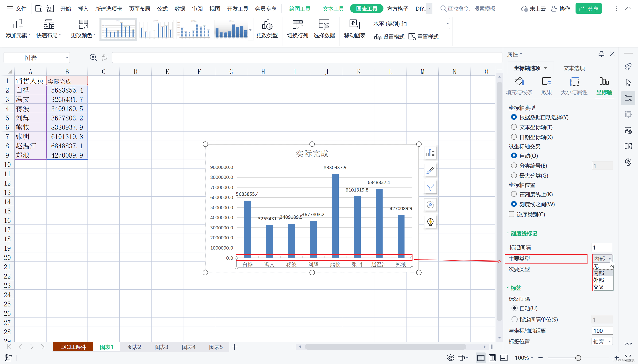
Task: Click lightbulb suggestion button beside chart
Action: pos(430,222)
